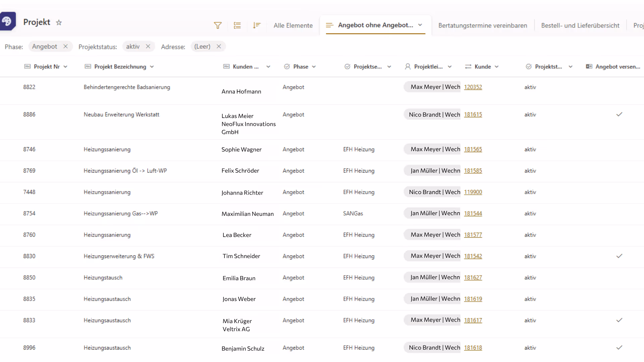Click the Projektst... column check-circle icon
Screen dimensions: 644x362
[x=529, y=67]
